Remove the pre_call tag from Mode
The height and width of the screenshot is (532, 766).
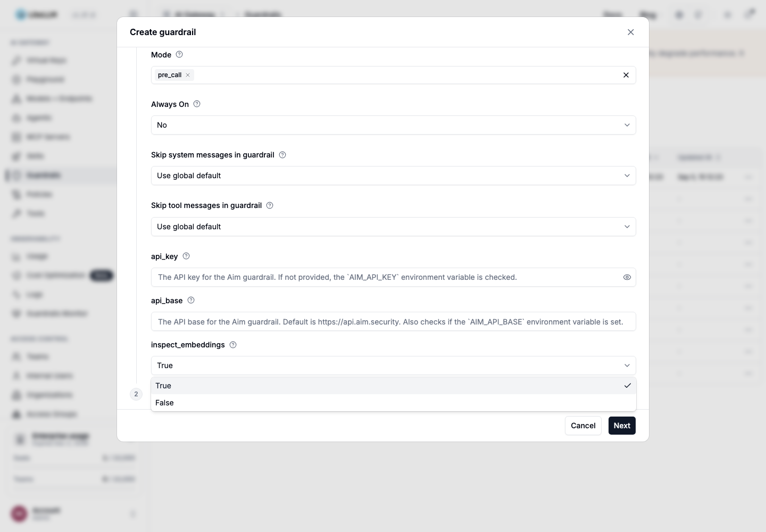click(188, 75)
